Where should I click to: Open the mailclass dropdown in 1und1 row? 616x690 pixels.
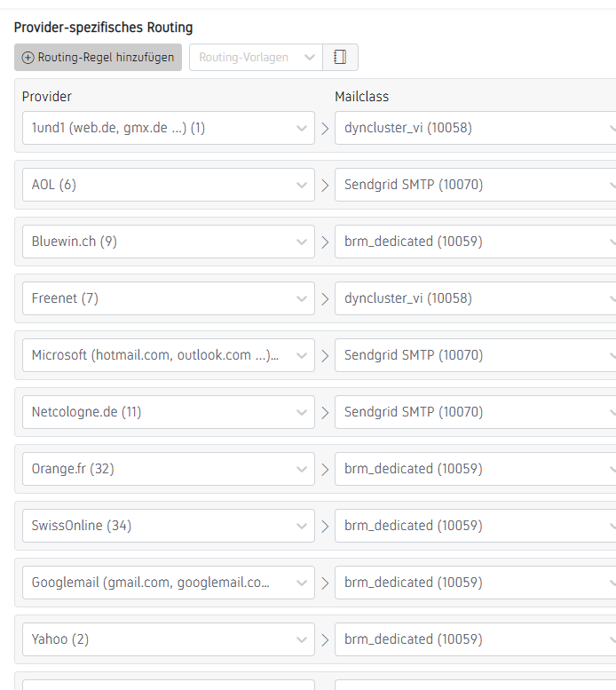tap(475, 128)
